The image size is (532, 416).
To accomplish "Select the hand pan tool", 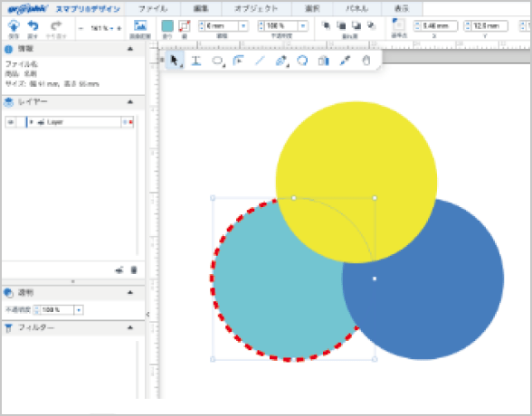I will (366, 61).
